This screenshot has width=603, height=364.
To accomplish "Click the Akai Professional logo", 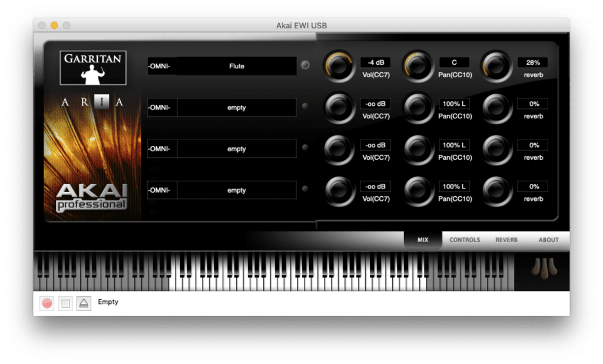I will [91, 197].
